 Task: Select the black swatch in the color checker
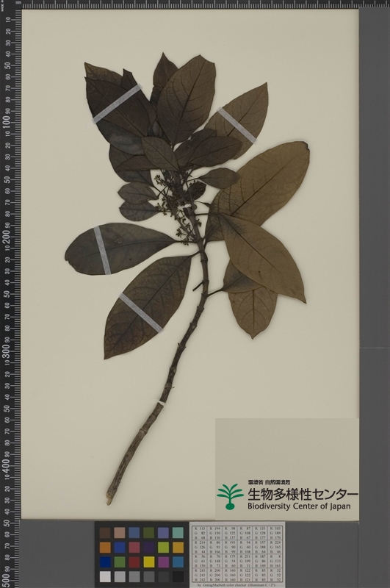[x=178, y=576]
